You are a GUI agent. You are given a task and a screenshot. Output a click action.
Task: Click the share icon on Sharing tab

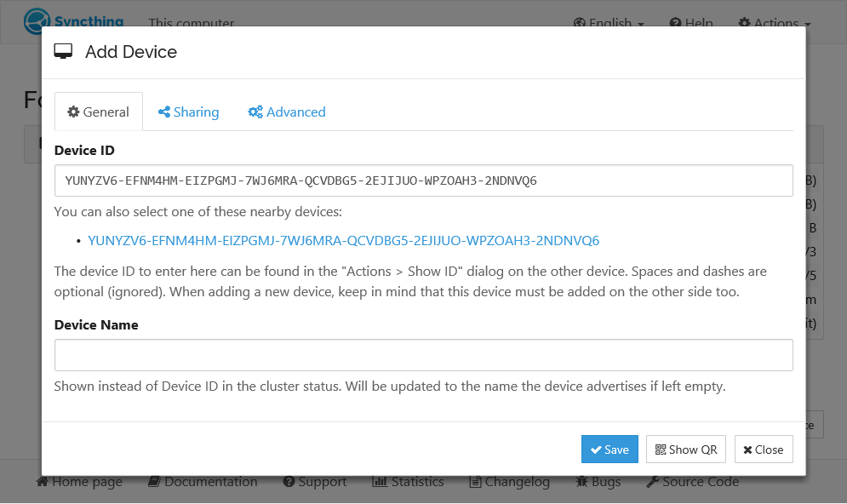(x=164, y=112)
